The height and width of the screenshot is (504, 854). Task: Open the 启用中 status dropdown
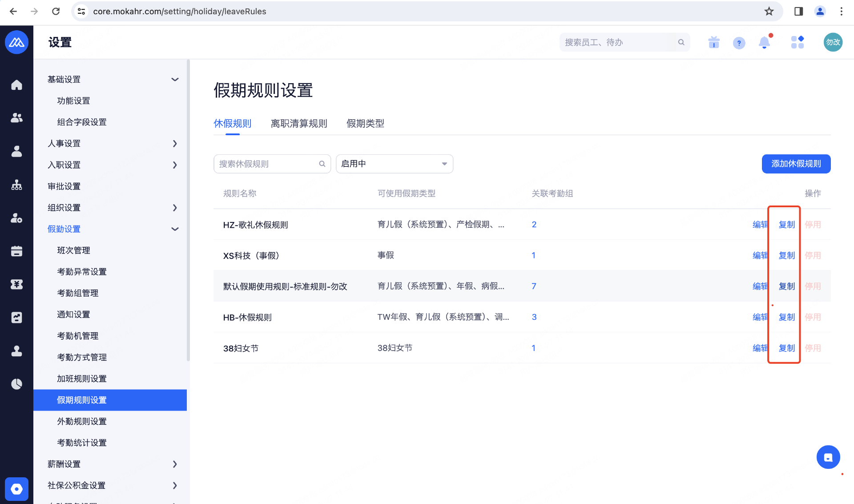(x=394, y=164)
